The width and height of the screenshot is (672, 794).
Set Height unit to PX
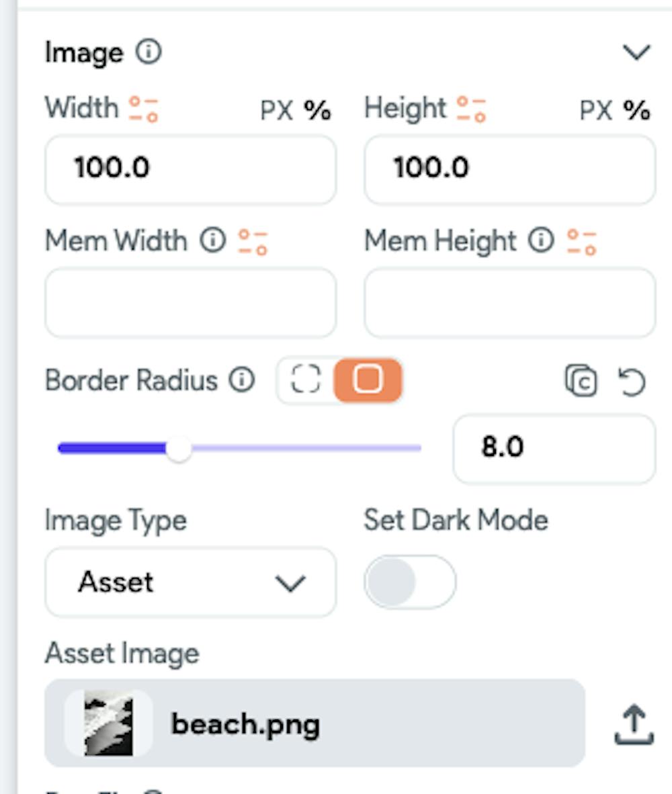[596, 110]
